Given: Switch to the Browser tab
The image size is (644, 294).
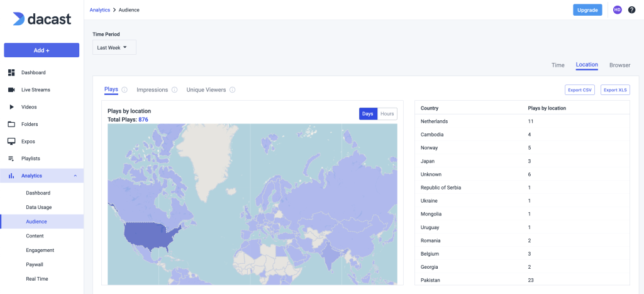Looking at the screenshot, I should [619, 65].
